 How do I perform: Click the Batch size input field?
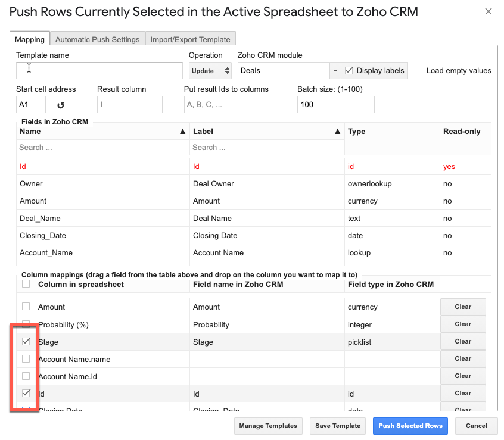[x=335, y=105]
